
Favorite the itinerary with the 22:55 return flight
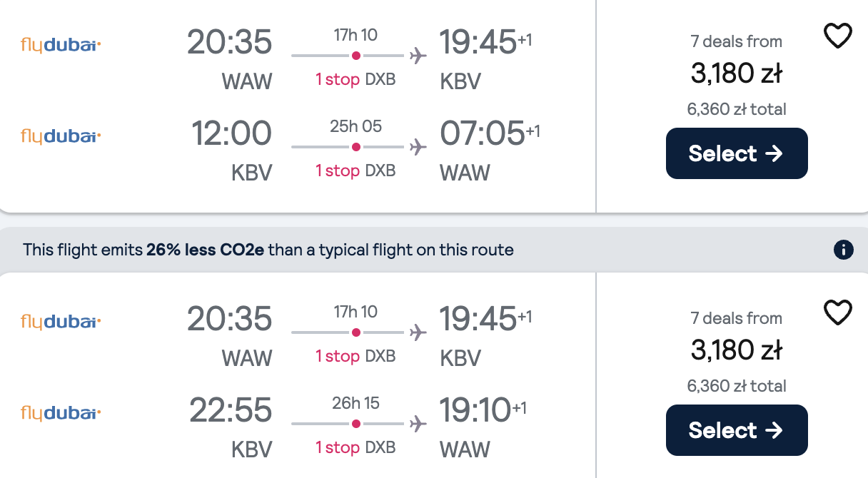pos(838,312)
